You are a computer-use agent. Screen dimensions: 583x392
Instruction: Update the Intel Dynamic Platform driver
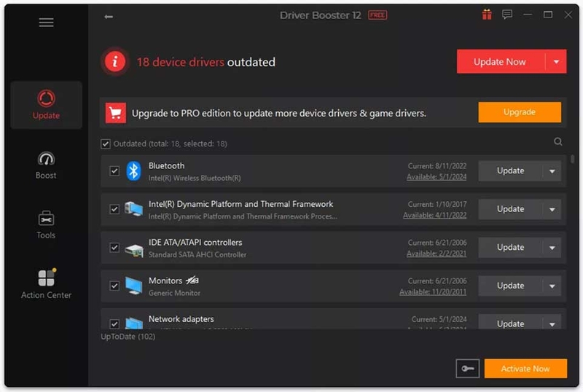[510, 209]
